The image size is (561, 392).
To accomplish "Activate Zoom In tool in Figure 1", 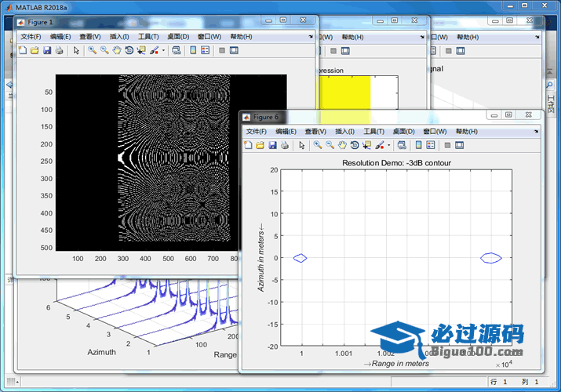I will (x=93, y=50).
